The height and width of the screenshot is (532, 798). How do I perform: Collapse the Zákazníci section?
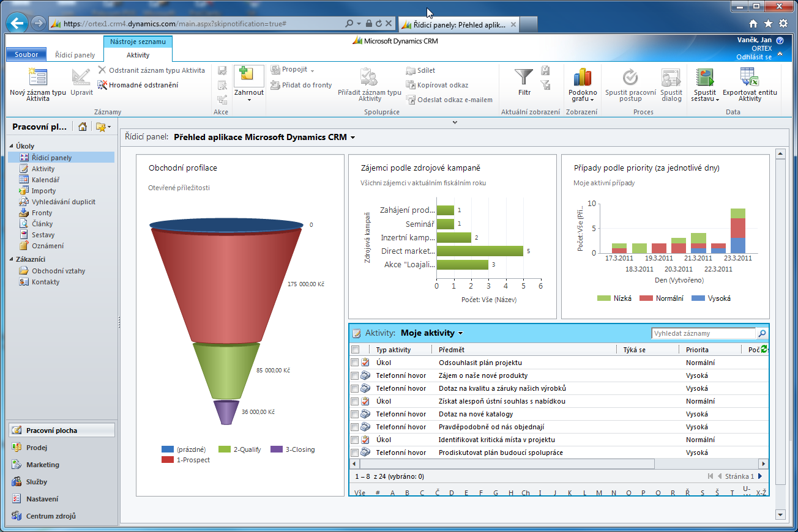[x=11, y=259]
